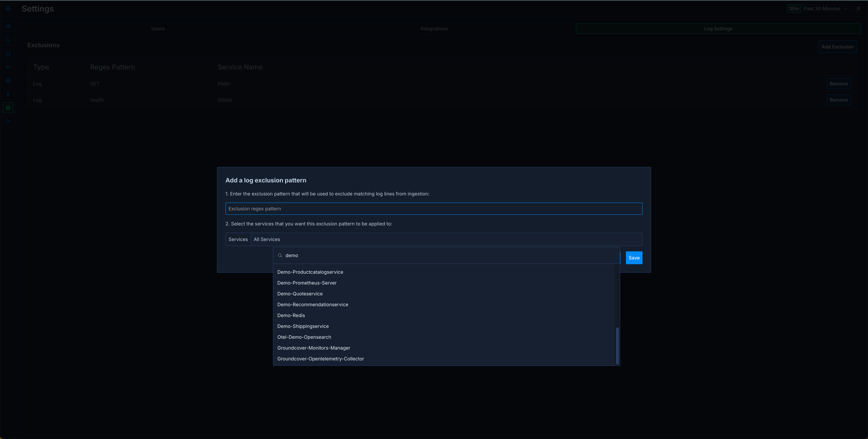Viewport: 868px width, 439px height.
Task: Click the Exclusions section heading
Action: (x=43, y=45)
